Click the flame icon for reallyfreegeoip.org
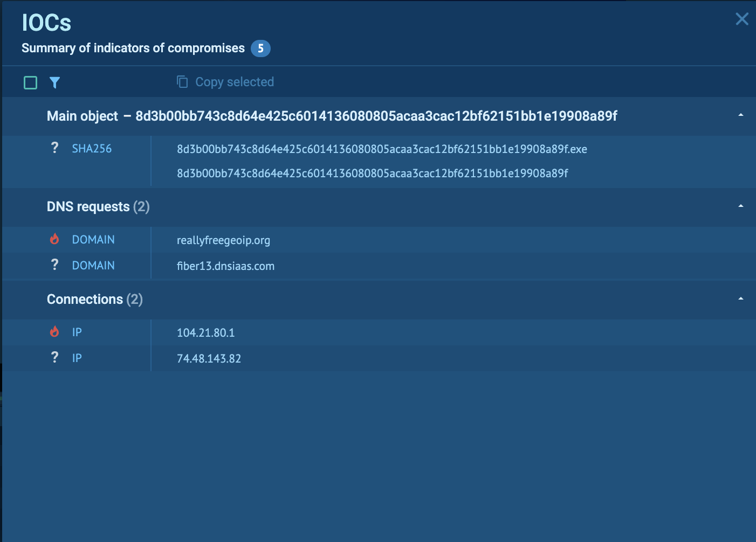Image resolution: width=756 pixels, height=542 pixels. click(x=54, y=239)
